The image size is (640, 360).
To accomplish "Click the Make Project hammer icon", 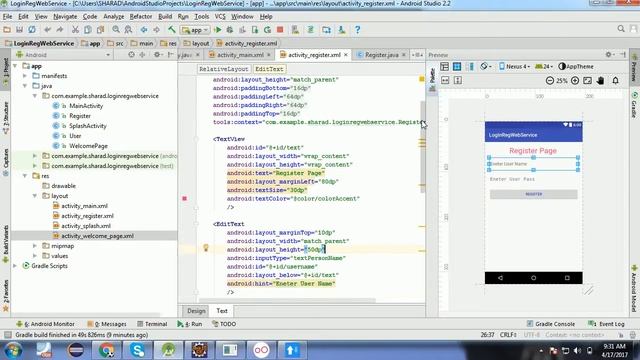I will (172, 30).
